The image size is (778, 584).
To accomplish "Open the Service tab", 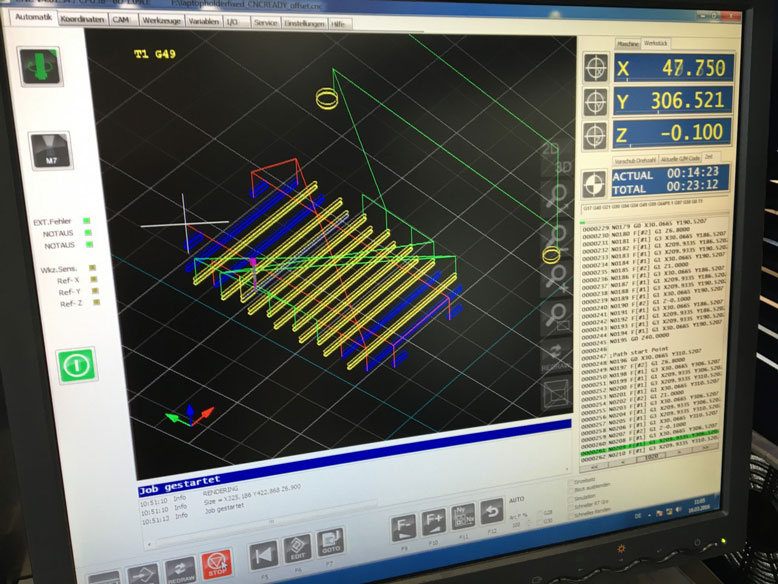I will [265, 23].
